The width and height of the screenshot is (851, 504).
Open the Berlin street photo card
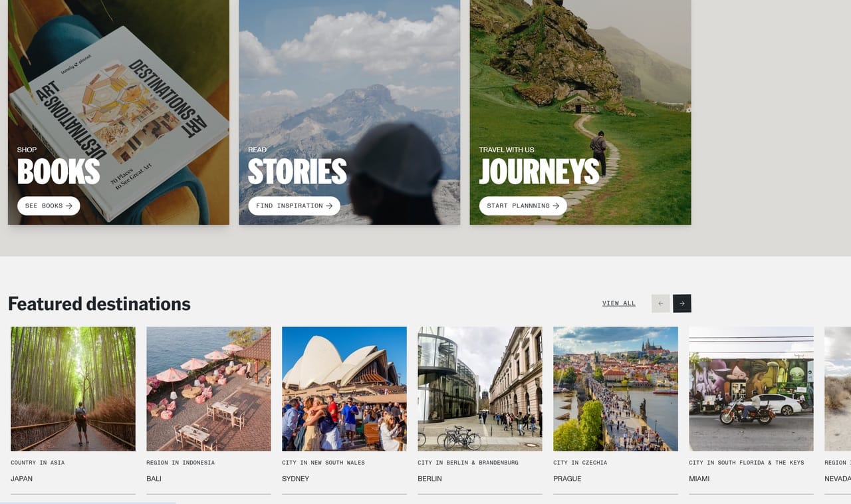[480, 388]
